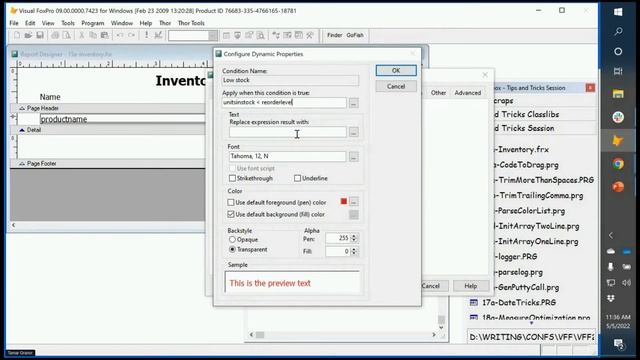The width and height of the screenshot is (640, 360).
Task: Click the Help button in the properties dialog
Action: click(471, 286)
